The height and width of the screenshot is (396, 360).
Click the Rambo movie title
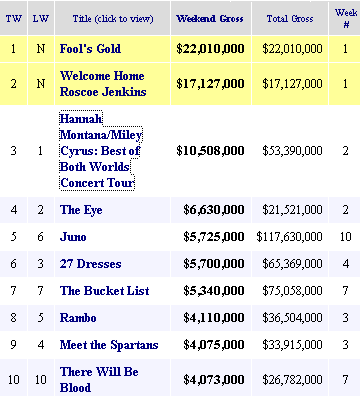(x=78, y=318)
